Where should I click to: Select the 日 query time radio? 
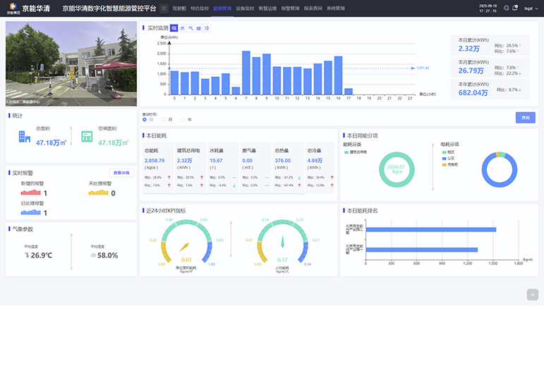pos(145,120)
